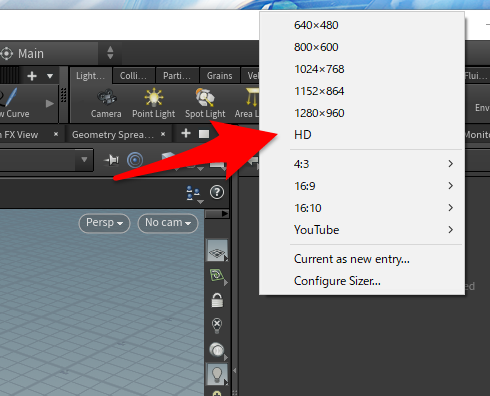This screenshot has height=396, width=490.
Task: Expand the display toolbar arrow
Action: point(217,213)
